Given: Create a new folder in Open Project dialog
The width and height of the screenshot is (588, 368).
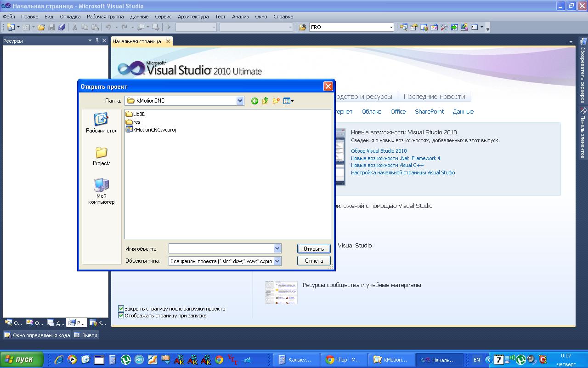Looking at the screenshot, I should tap(276, 101).
